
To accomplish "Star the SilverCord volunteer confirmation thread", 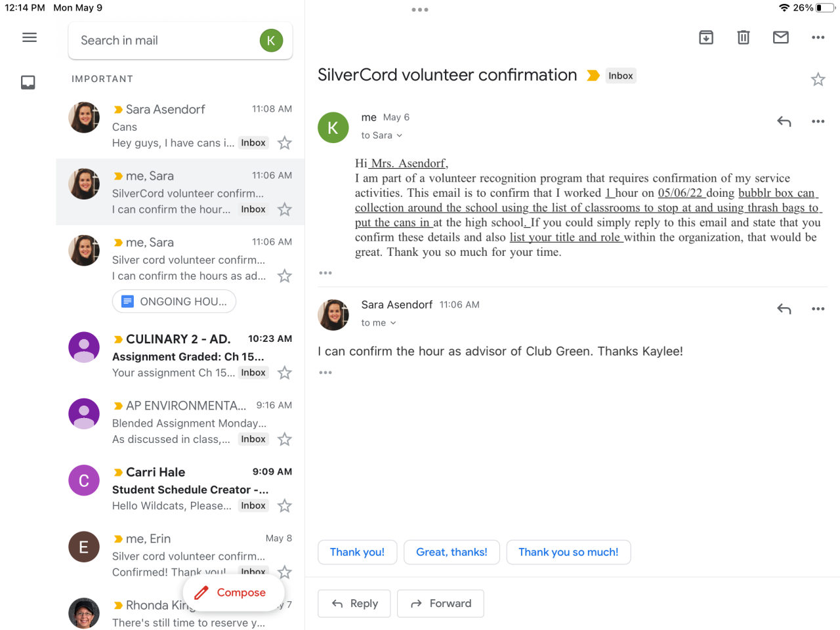I will coord(818,79).
